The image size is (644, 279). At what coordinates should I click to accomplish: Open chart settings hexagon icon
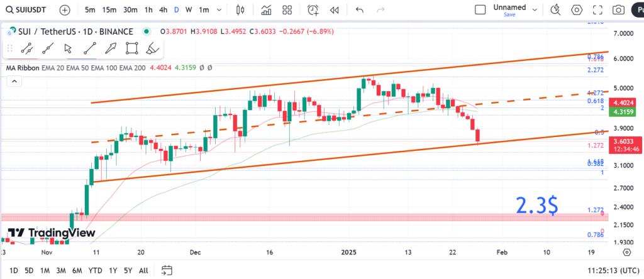click(x=577, y=10)
